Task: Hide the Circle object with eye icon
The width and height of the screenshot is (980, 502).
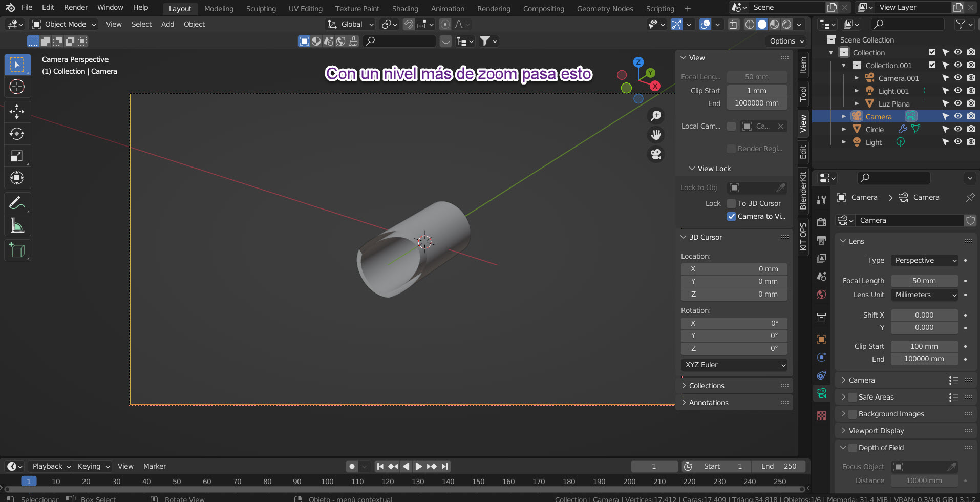Action: click(x=958, y=129)
